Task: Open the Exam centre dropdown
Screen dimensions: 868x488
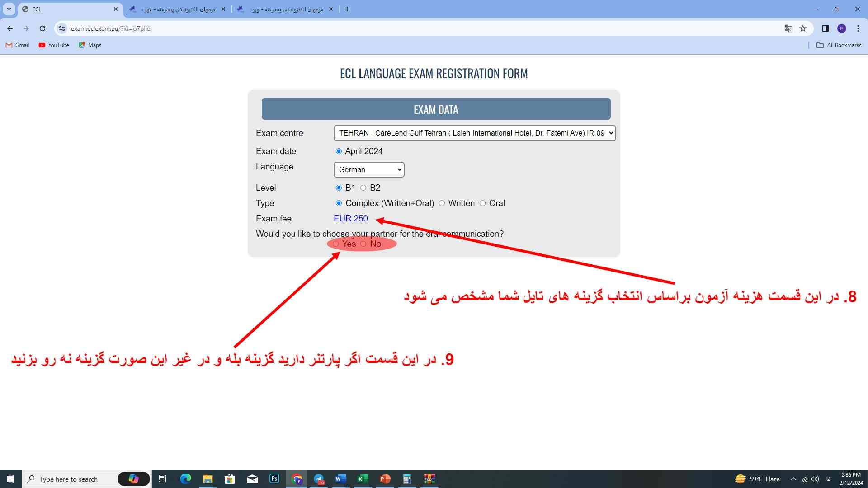Action: point(474,133)
